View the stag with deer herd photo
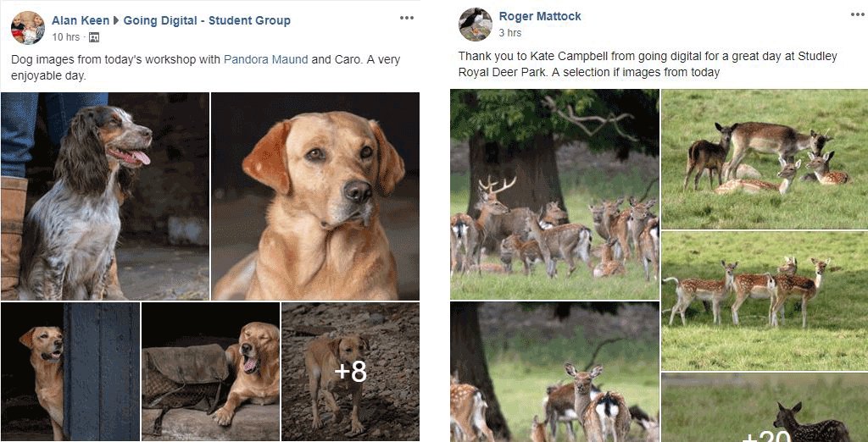Image resolution: width=868 pixels, height=442 pixels. pos(554,194)
